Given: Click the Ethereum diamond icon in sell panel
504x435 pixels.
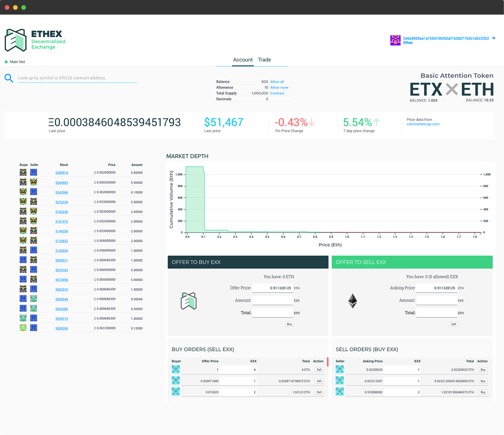Looking at the screenshot, I should tap(352, 301).
